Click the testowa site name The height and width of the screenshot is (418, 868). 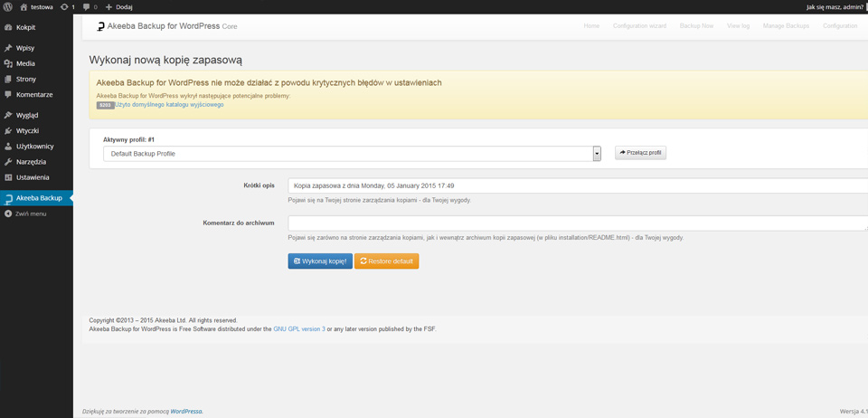point(42,7)
